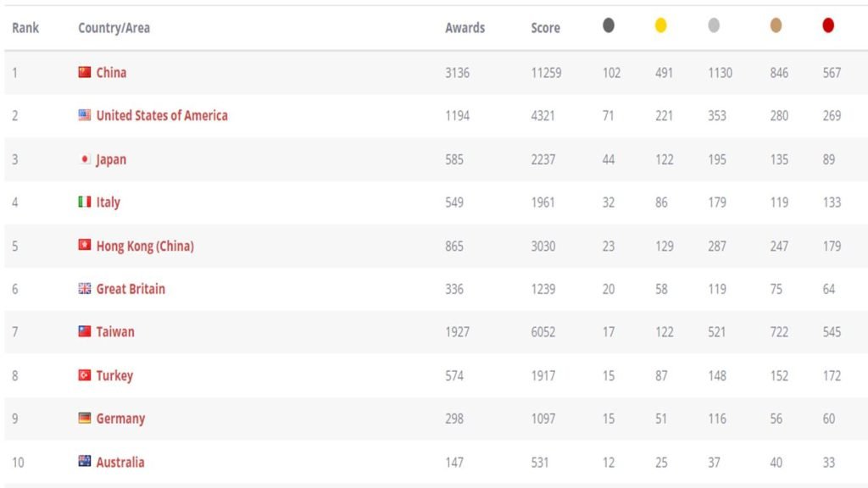Click the Turkey flag icon

point(84,375)
